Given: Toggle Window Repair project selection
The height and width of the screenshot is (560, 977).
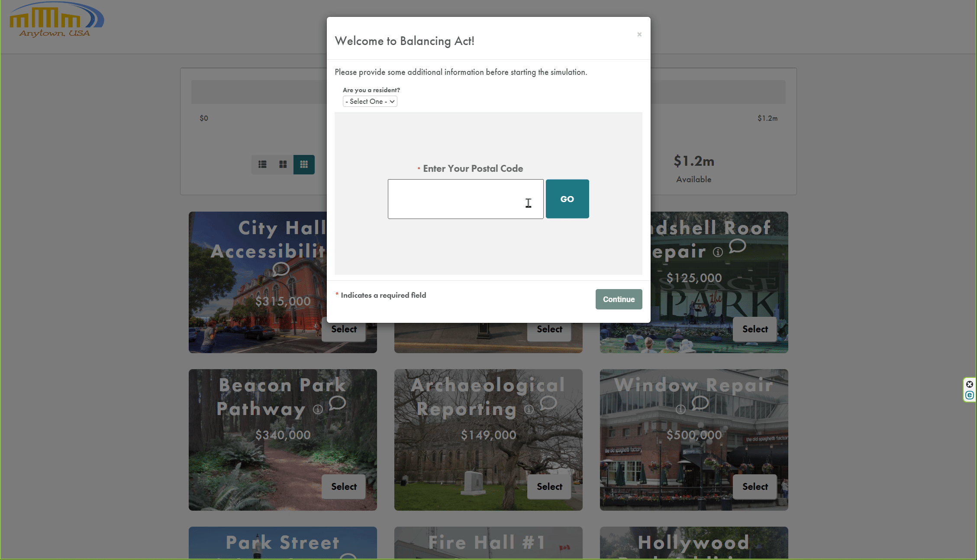Looking at the screenshot, I should [755, 486].
